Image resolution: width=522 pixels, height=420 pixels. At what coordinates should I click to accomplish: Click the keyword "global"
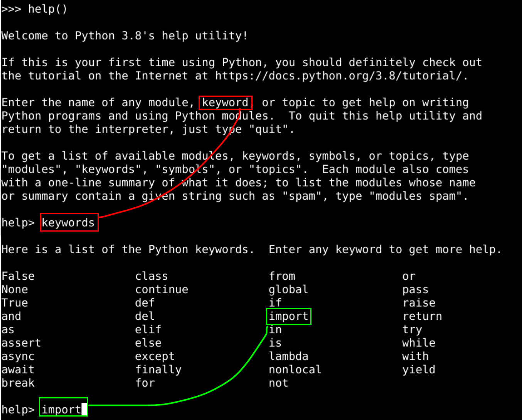[x=289, y=289]
